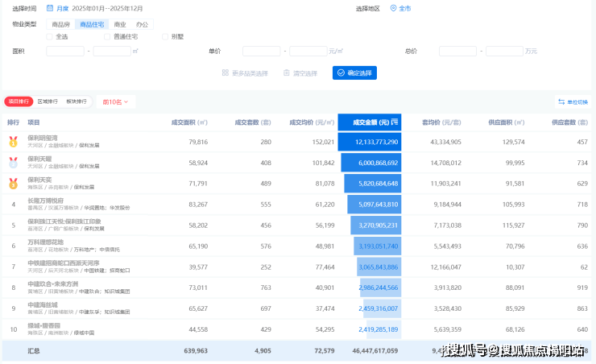Click the location pin icon beside 全市
The width and height of the screenshot is (596, 364).
[x=393, y=8]
